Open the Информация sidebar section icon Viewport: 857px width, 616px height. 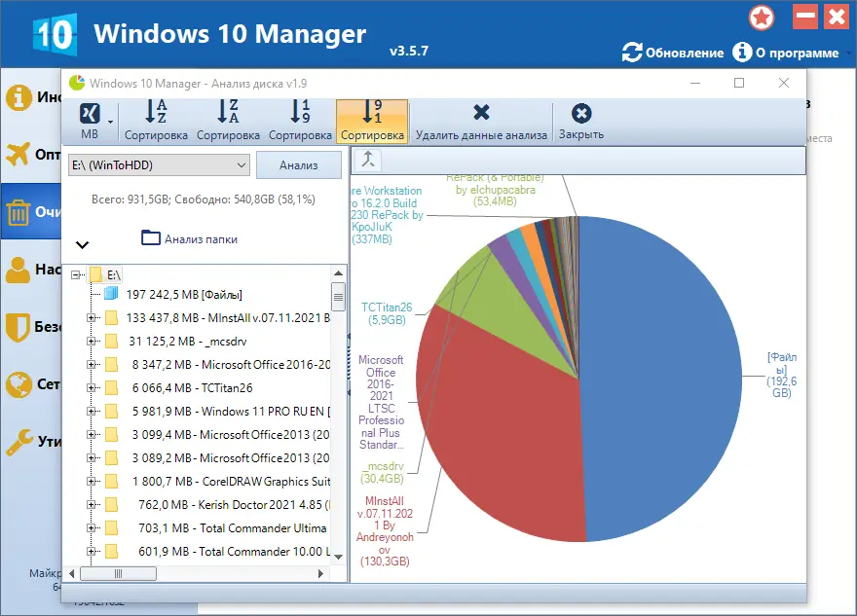pos(19,97)
